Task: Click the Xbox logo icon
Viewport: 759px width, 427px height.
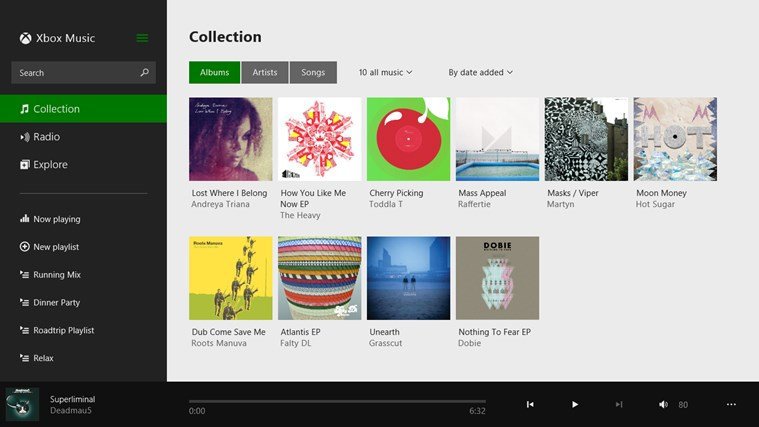Action: [x=25, y=38]
